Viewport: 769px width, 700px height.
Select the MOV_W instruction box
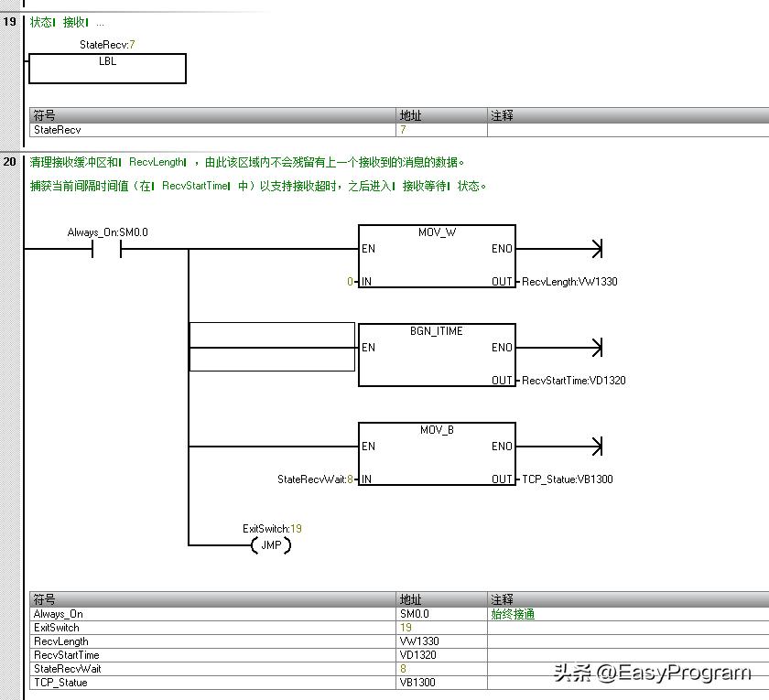coord(437,256)
